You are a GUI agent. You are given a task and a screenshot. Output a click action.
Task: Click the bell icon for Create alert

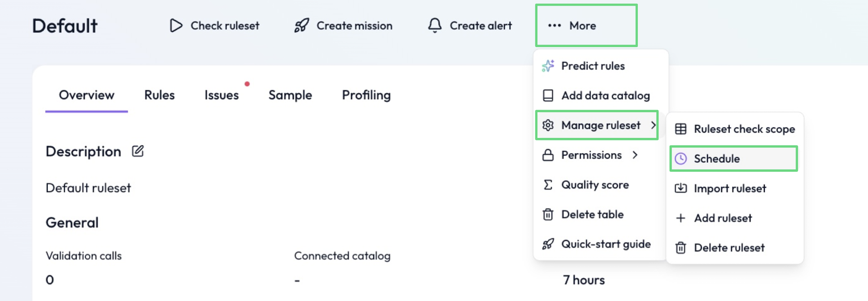434,25
